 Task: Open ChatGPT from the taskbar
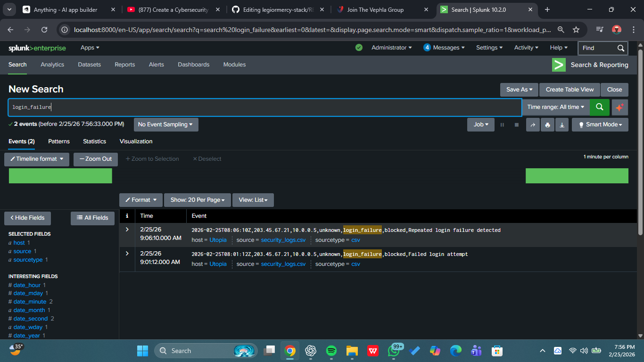pyautogui.click(x=310, y=351)
